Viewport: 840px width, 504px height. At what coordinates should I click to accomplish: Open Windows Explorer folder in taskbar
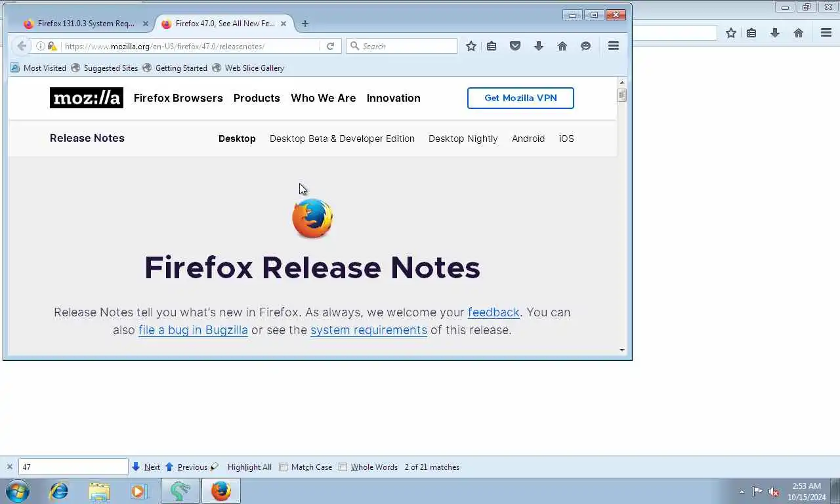tap(99, 491)
